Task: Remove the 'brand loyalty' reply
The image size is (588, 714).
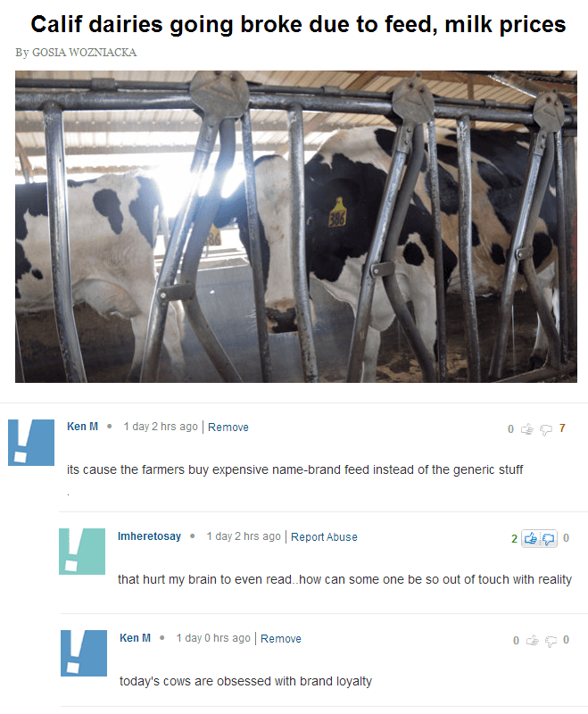Action: [x=281, y=639]
